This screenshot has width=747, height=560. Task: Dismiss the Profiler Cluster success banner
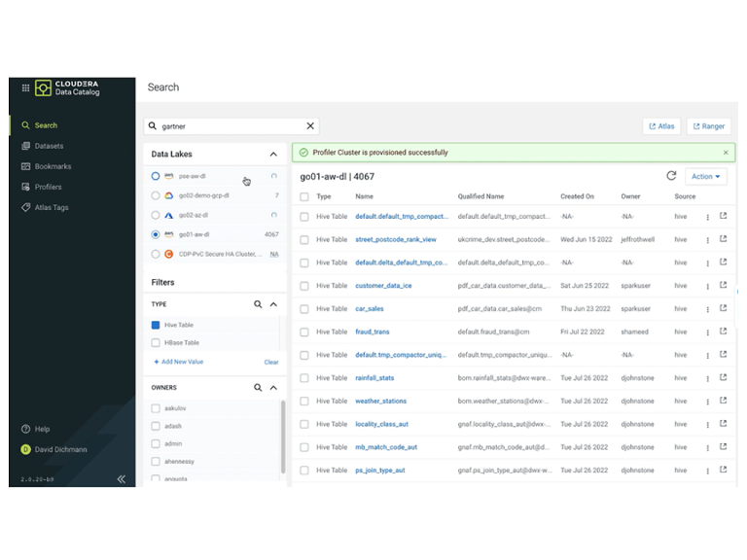(726, 153)
